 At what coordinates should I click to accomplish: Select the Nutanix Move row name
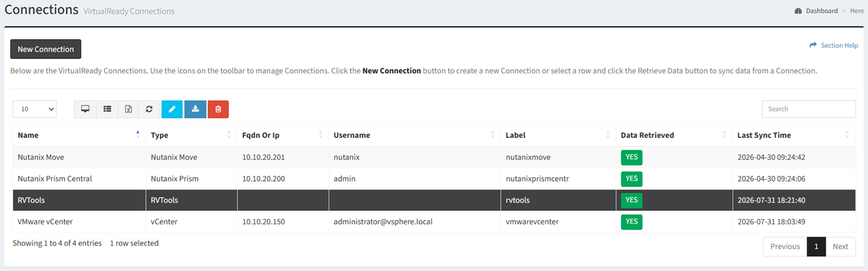coord(41,157)
